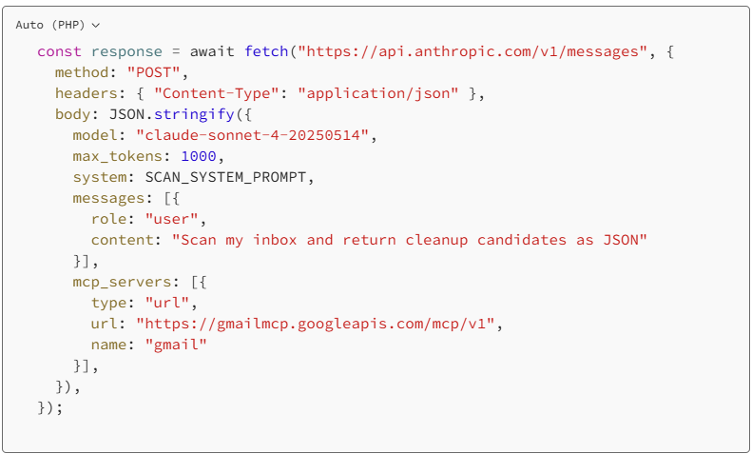Click the "application/json" header value
Viewport: 755px width, 455px height.
click(x=378, y=93)
